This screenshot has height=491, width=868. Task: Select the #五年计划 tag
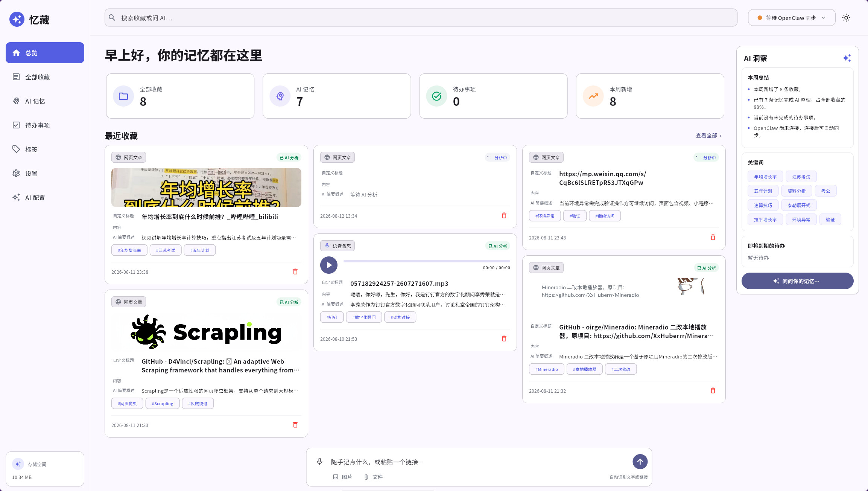tap(200, 250)
